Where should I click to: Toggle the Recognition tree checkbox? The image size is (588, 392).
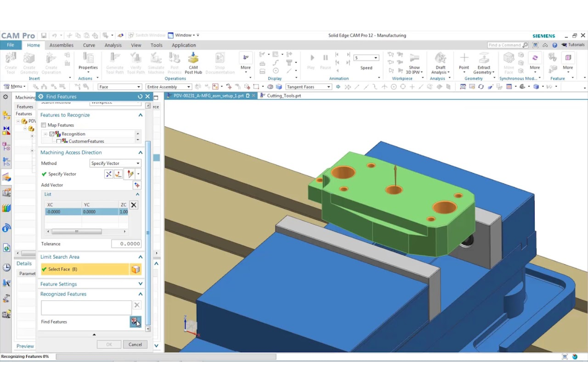[52, 134]
